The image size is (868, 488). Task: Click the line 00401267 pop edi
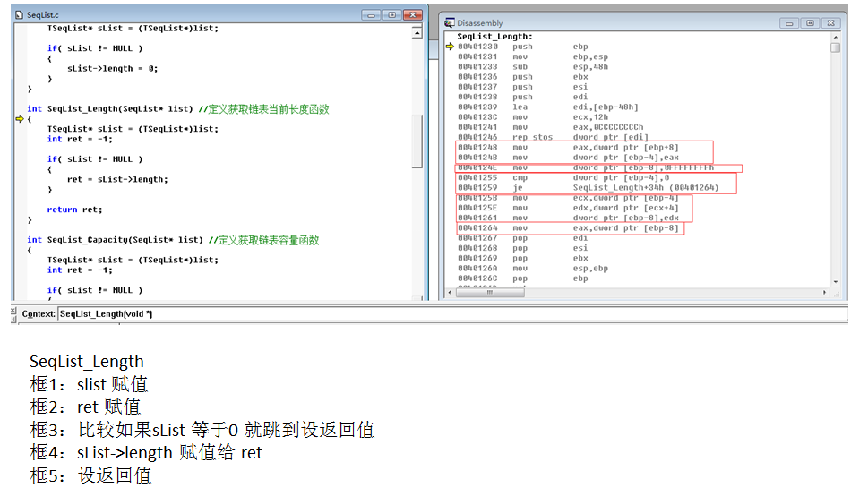[522, 238]
